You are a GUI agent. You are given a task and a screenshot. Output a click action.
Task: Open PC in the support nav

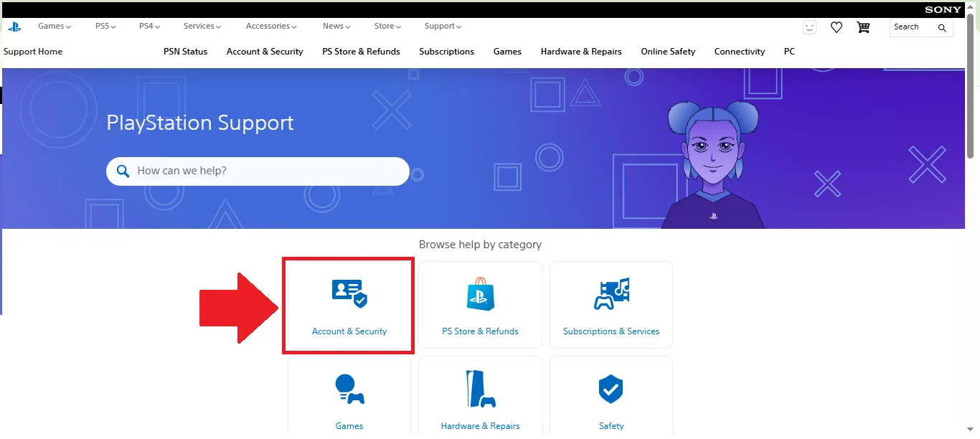[x=789, y=52]
